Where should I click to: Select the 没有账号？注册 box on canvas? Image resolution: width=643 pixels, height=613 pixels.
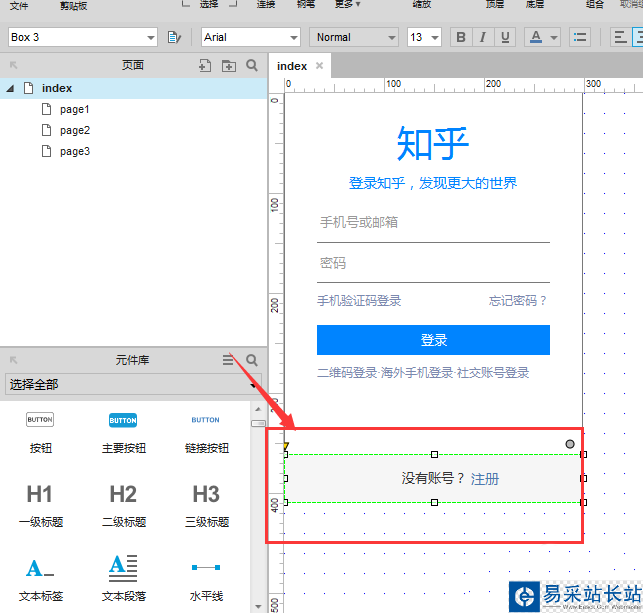(x=434, y=479)
